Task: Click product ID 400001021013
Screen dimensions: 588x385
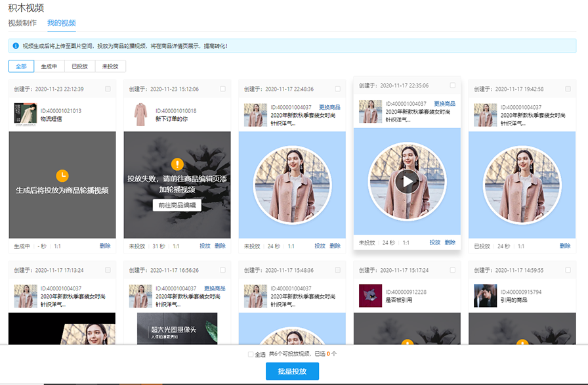Action: [61, 110]
